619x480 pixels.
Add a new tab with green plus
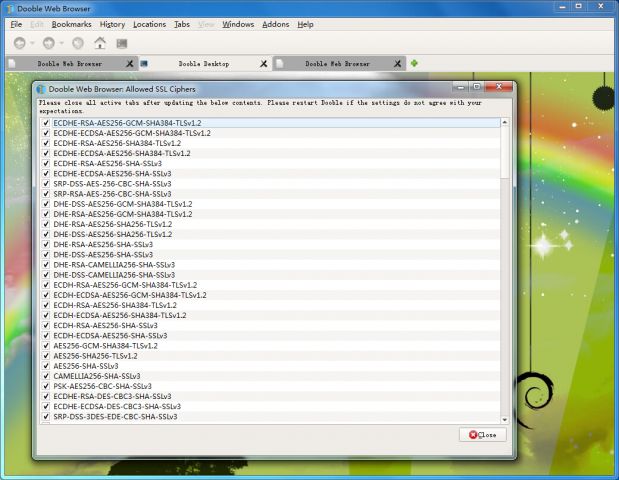[414, 63]
